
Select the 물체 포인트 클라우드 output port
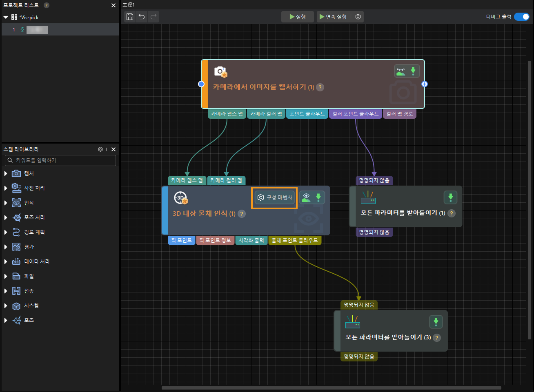coord(295,240)
